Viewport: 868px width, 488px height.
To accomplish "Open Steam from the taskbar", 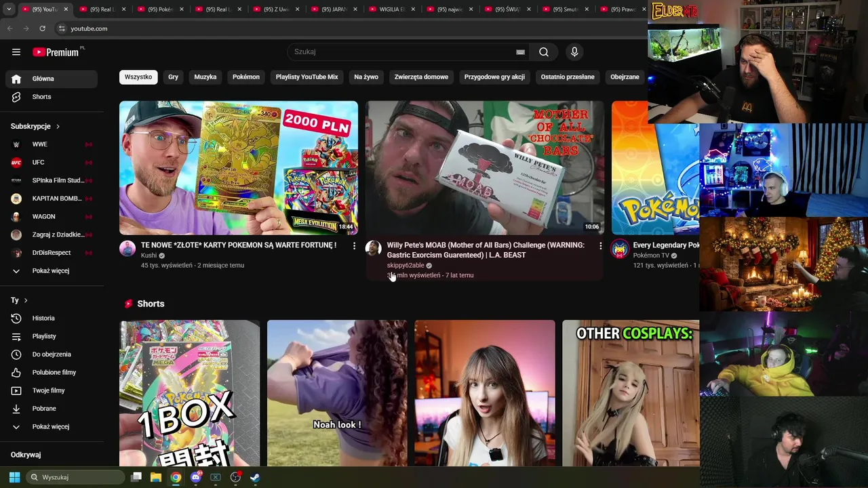I will [255, 477].
